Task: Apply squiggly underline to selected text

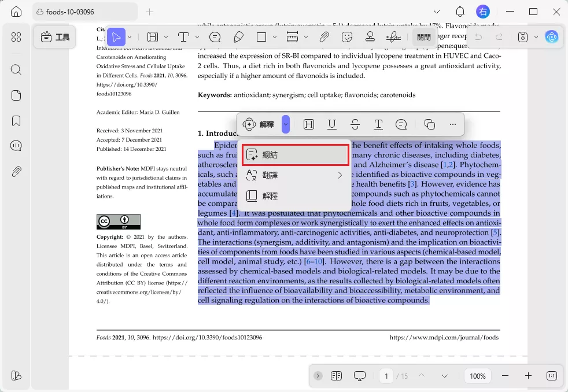Action: tap(378, 124)
